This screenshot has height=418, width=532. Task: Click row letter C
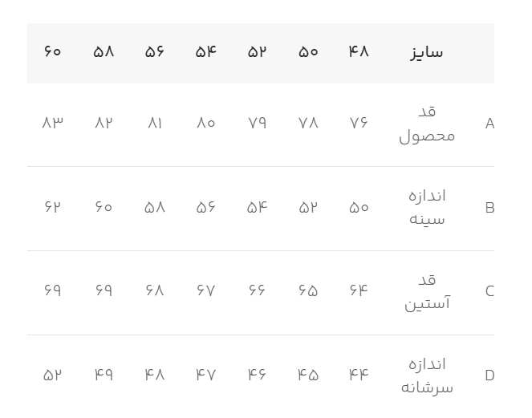click(490, 291)
